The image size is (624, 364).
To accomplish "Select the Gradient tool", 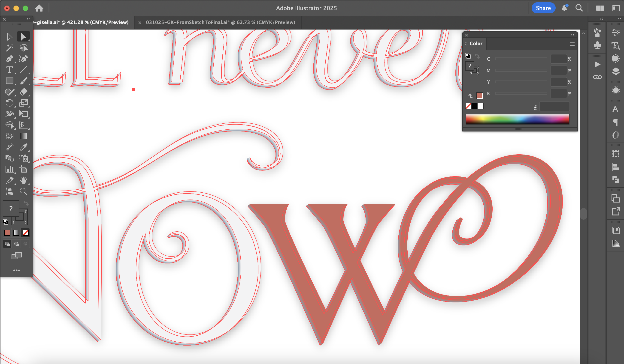I will click(x=23, y=136).
